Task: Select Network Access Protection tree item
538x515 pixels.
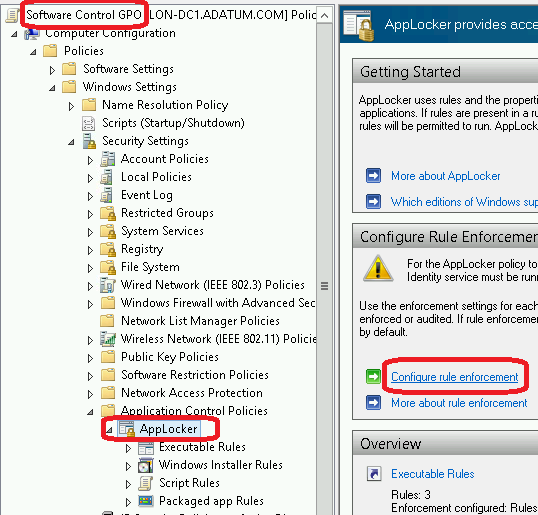Action: [192, 393]
